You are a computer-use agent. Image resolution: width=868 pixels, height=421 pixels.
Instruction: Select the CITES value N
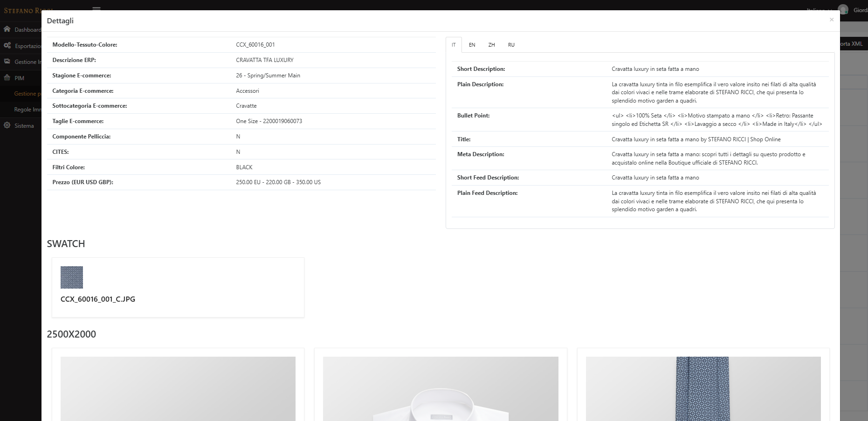tap(238, 152)
